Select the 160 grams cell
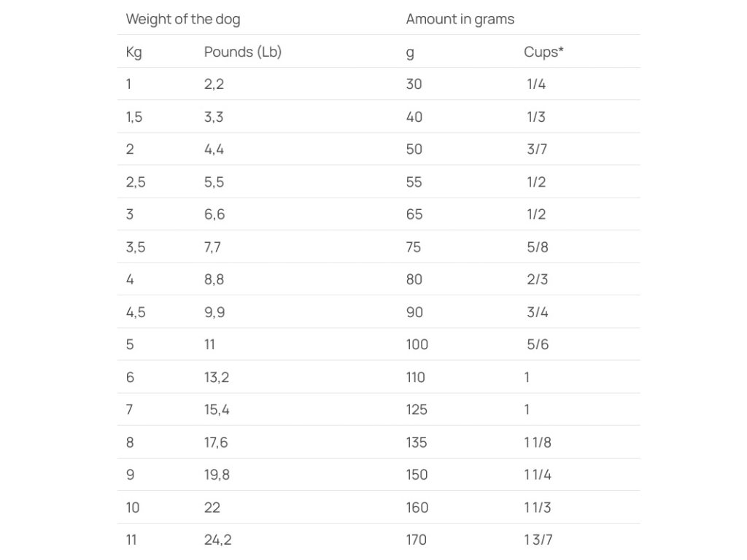The image size is (747, 560). (x=417, y=507)
